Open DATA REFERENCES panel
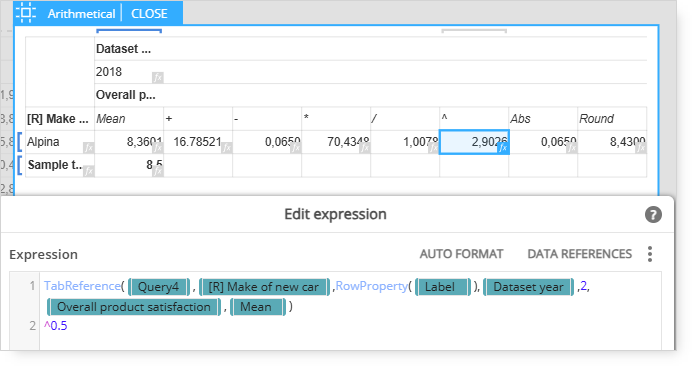Viewport: 692px width, 366px height. (579, 254)
